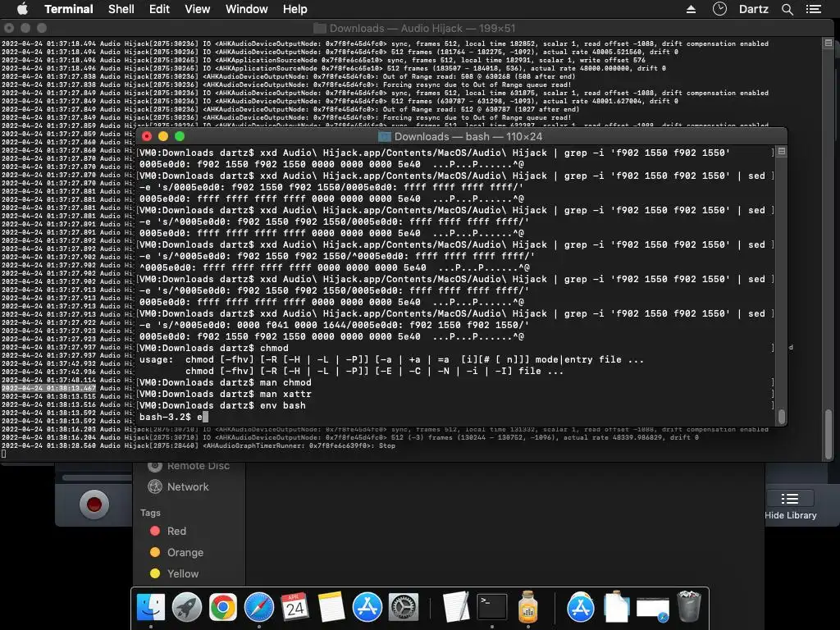
Task: Click the red record button in Audio Hijack
Action: point(94,504)
